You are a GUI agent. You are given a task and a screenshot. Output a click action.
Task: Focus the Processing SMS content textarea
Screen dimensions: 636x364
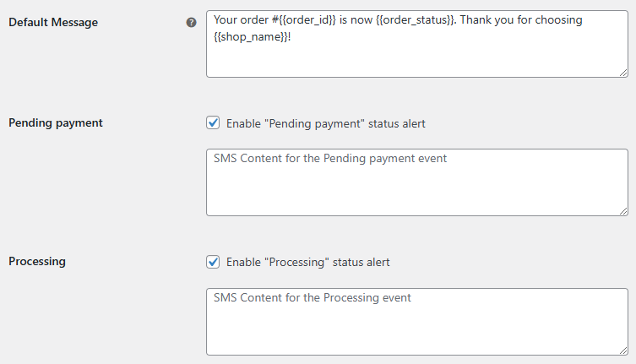[417, 322]
